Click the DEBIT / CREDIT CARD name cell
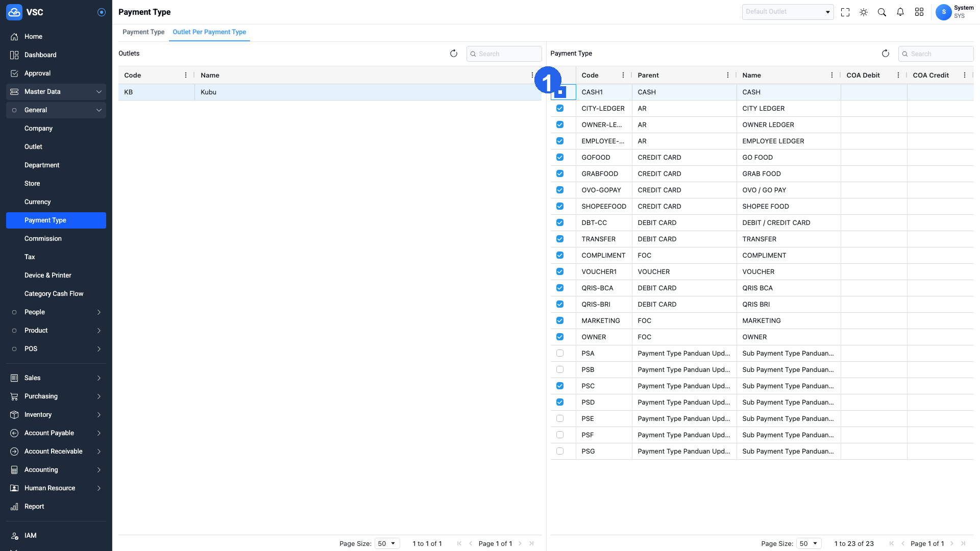Image resolution: width=980 pixels, height=551 pixels. point(789,223)
